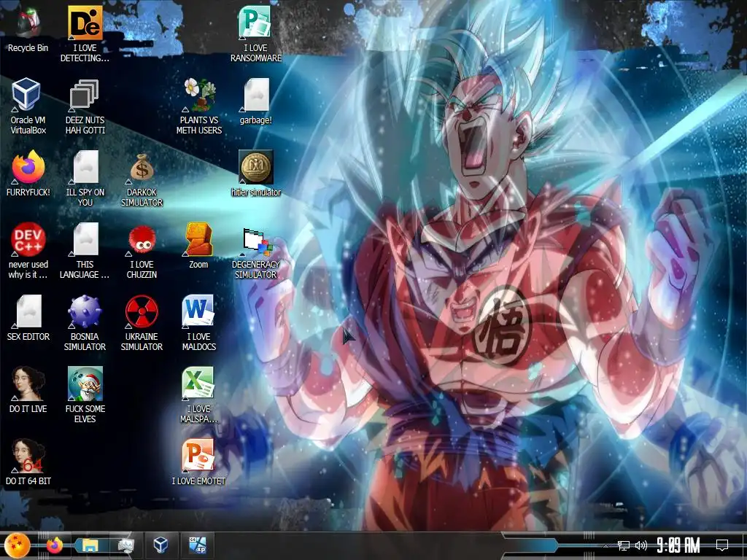The image size is (747, 560).
Task: Launch Firefox from the taskbar
Action: tap(55, 545)
